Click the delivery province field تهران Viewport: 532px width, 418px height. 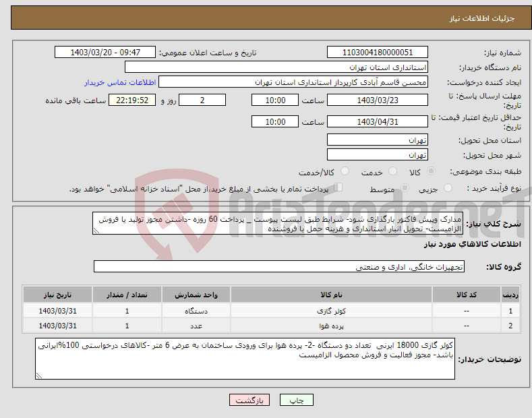point(378,140)
